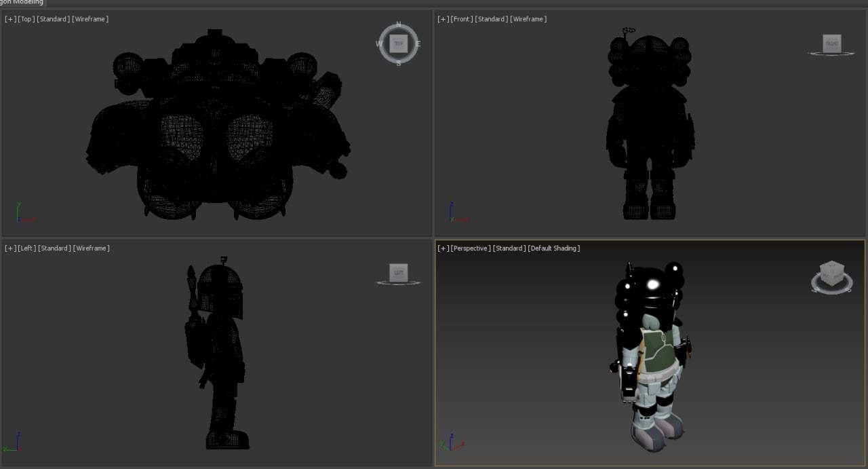Open the [Default Shading] menu
Viewport: 868px width, 469px height.
click(x=554, y=248)
